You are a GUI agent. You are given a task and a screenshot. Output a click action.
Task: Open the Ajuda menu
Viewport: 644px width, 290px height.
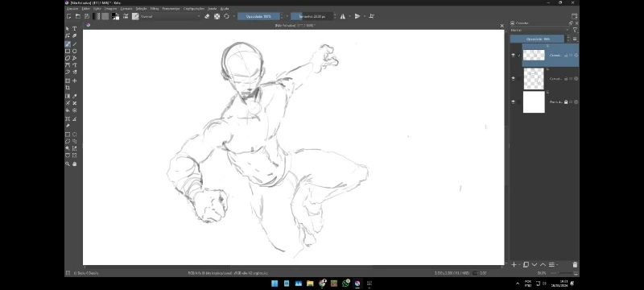225,8
